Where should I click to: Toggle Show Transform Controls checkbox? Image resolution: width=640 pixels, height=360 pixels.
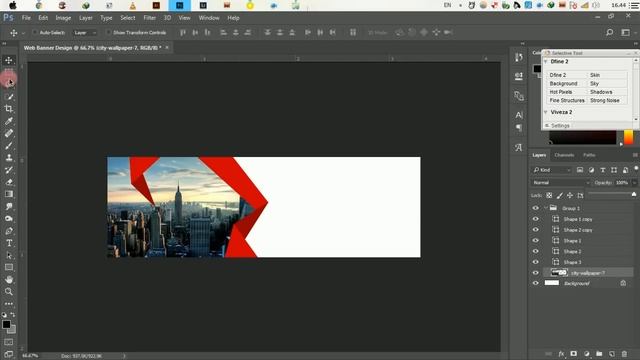[108, 32]
